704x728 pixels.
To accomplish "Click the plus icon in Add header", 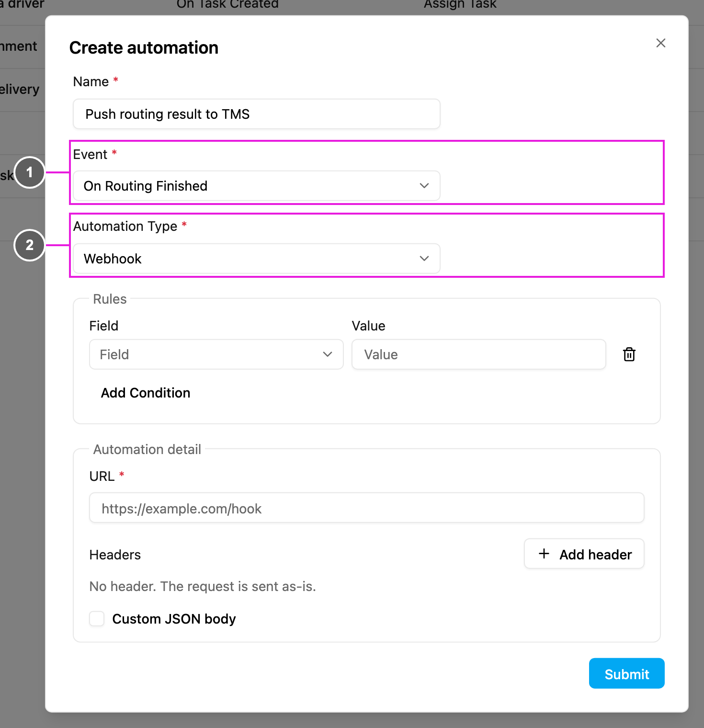I will [x=544, y=554].
